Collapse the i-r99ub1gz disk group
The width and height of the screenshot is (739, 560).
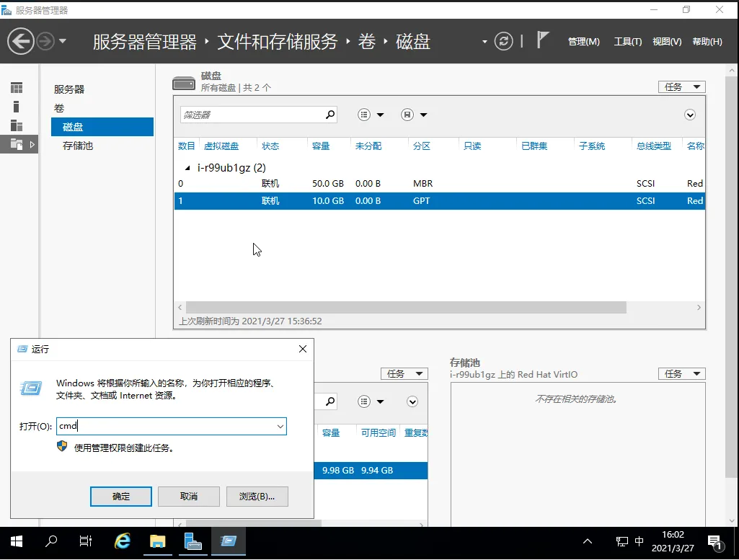(188, 168)
